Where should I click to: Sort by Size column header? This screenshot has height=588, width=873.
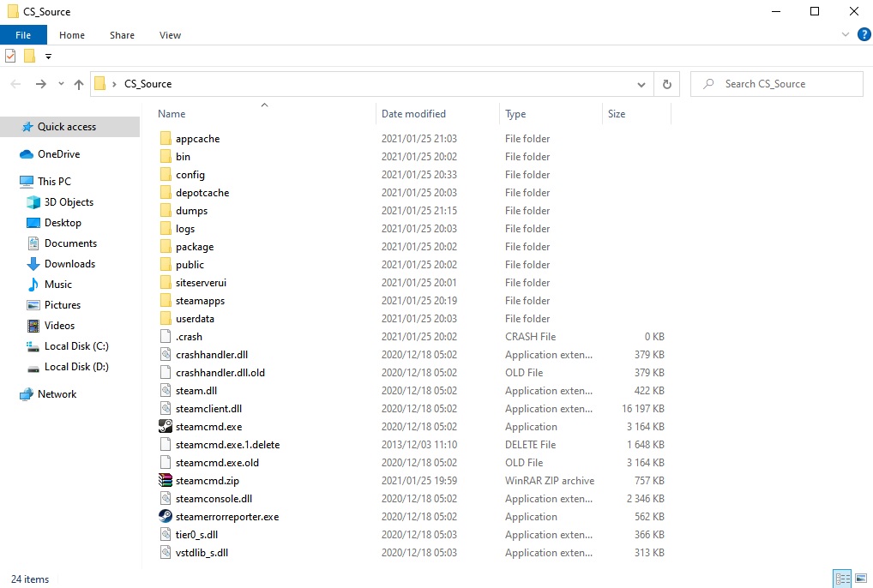(x=636, y=113)
